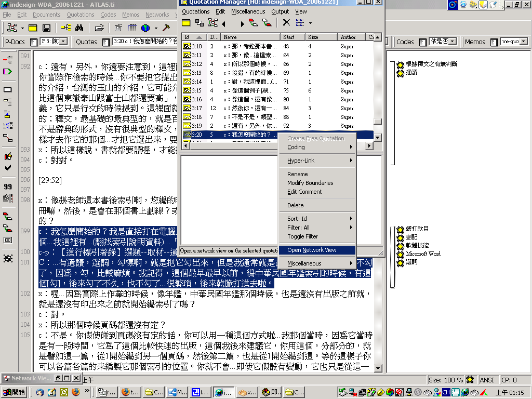Click the two connected boxes link icon in left toolbar

[x=8, y=138]
